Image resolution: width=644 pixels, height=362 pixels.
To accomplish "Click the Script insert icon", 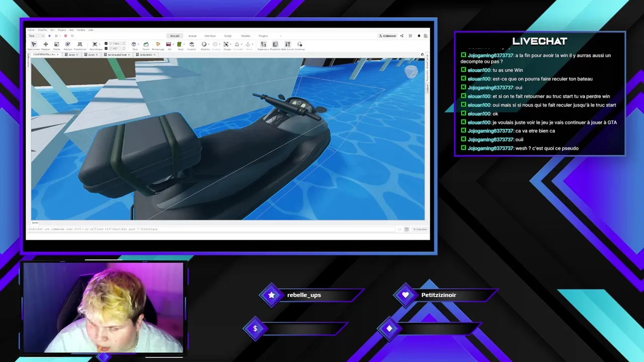I will tap(180, 44).
